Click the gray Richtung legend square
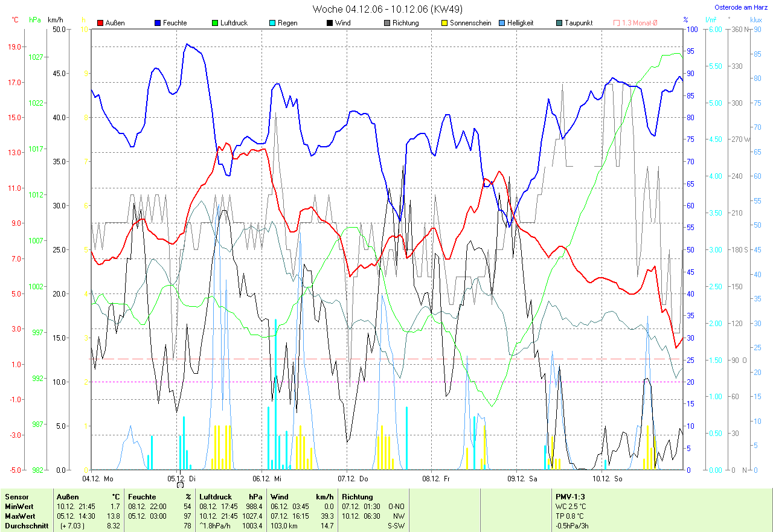 pos(387,23)
